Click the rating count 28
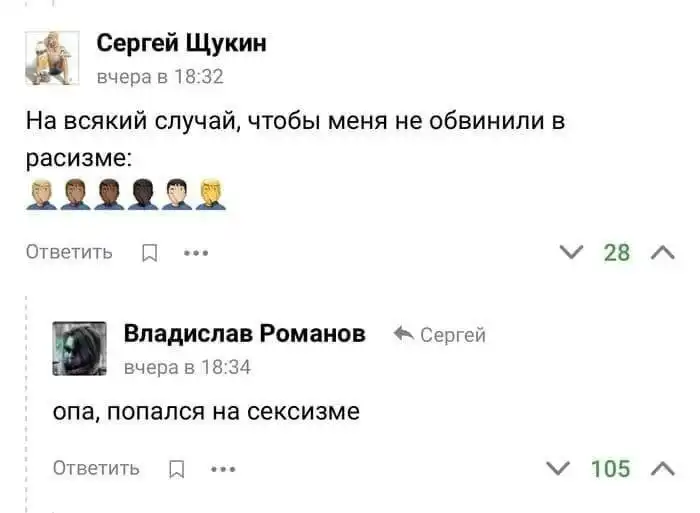Screen dimensions: 700x513 coord(617,252)
